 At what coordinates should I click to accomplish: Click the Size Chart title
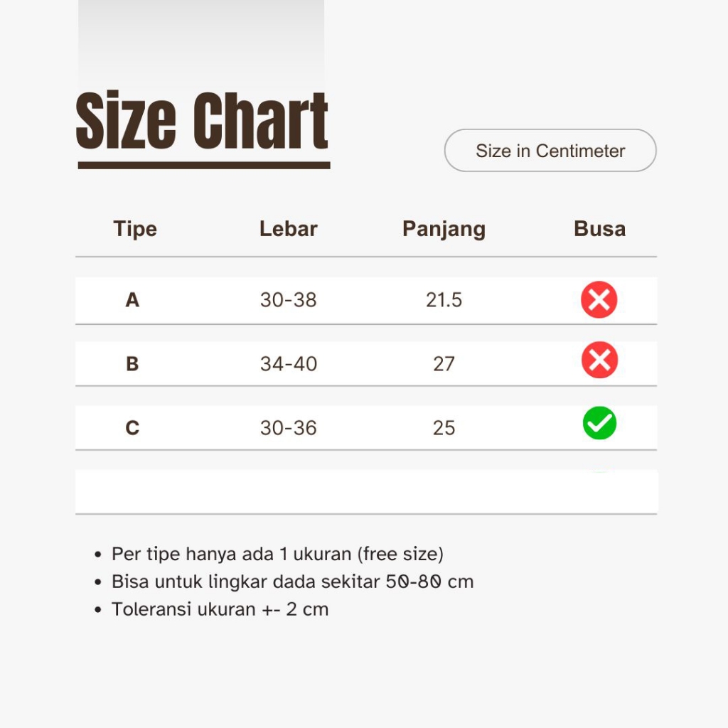pyautogui.click(x=202, y=122)
